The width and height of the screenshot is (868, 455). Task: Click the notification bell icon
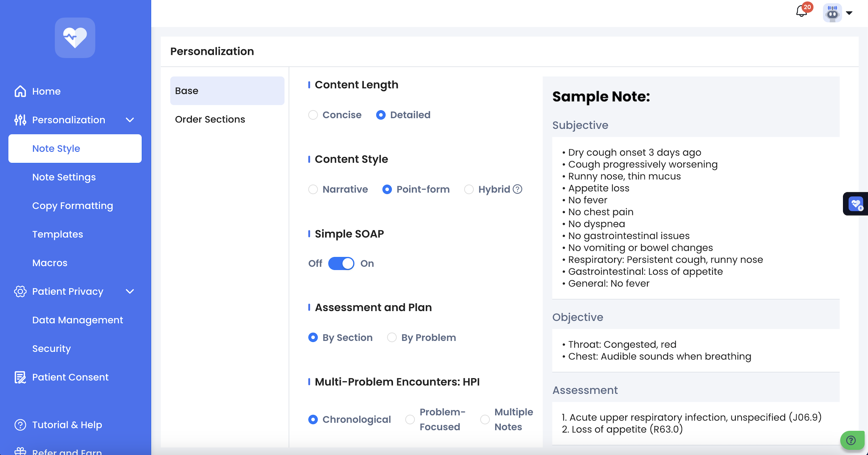(801, 12)
